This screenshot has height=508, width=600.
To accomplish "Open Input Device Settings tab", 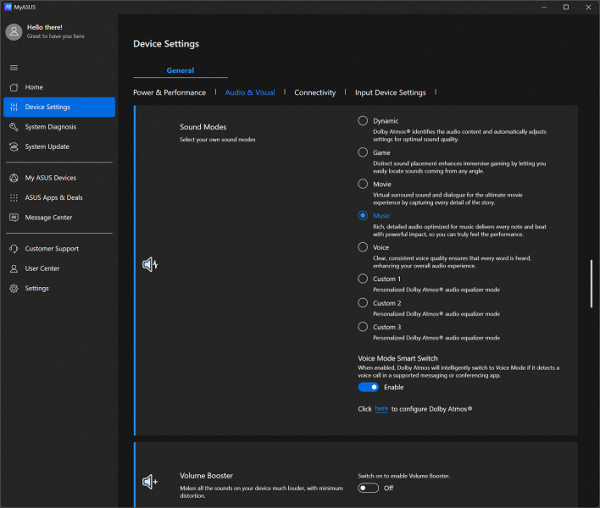I will pyautogui.click(x=390, y=93).
